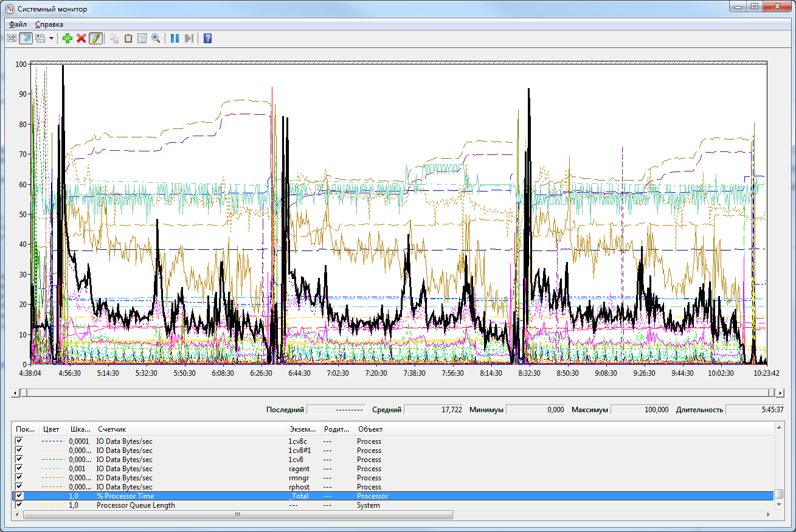Screen dimensions: 796x532
Task: Open the Справка menu
Action: point(49,24)
